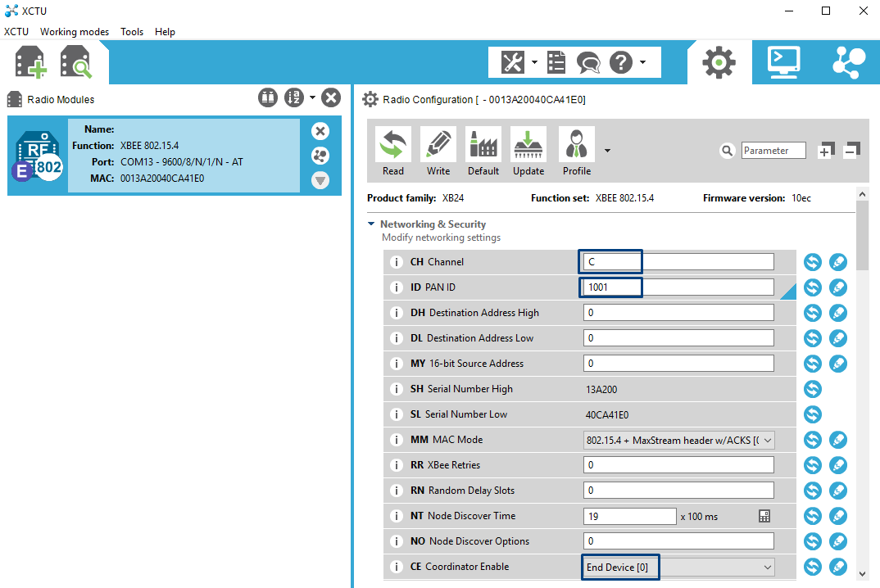This screenshot has height=588, width=880.
Task: Click the Discover radio modules icon
Action: pyautogui.click(x=75, y=62)
